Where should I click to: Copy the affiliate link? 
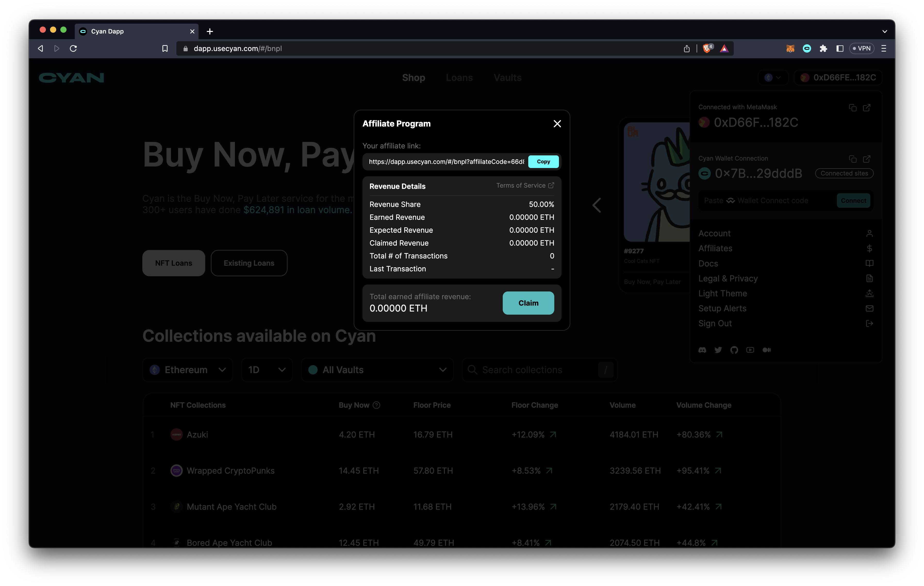click(543, 162)
